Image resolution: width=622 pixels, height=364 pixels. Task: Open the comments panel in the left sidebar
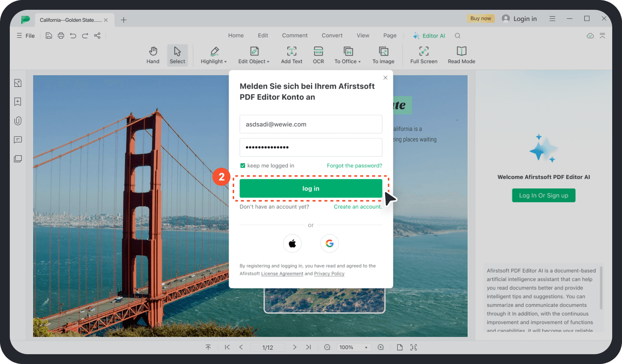click(x=18, y=140)
